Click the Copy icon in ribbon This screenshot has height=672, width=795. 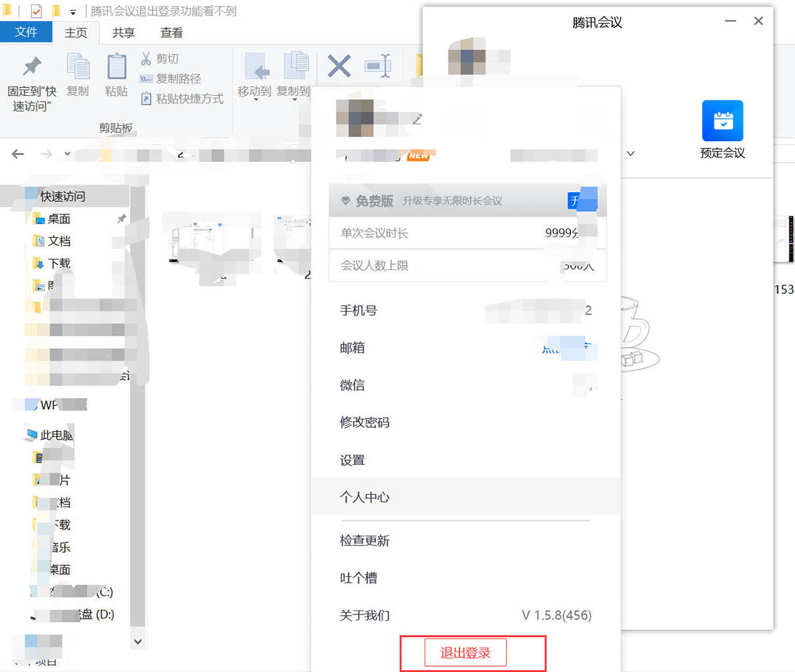78,66
